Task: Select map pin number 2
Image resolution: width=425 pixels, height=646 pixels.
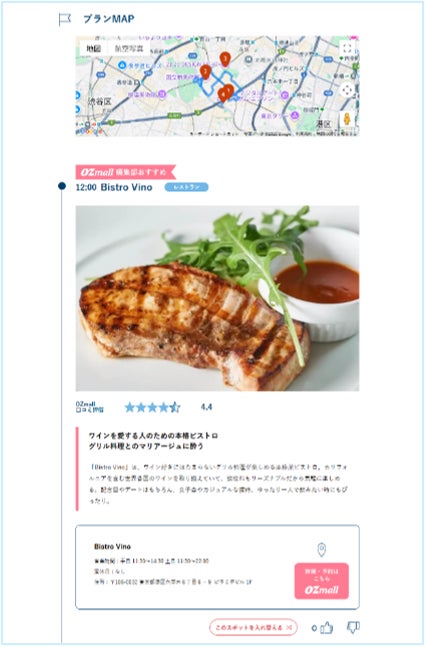Action: pyautogui.click(x=205, y=72)
